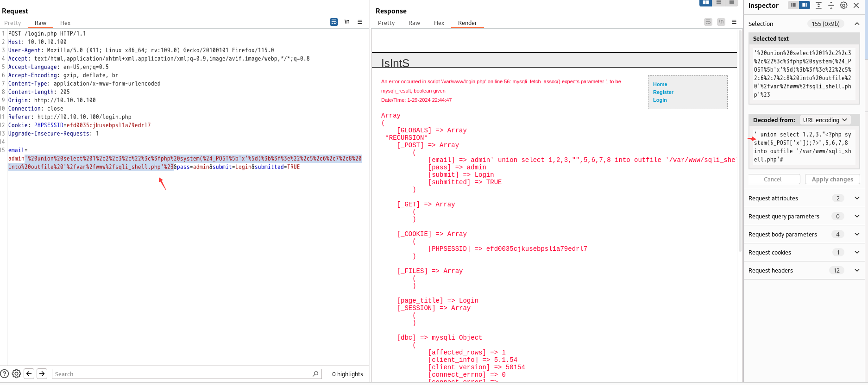Collapse the Selection section in the Inspector
The height and width of the screenshot is (385, 868).
[x=857, y=24]
